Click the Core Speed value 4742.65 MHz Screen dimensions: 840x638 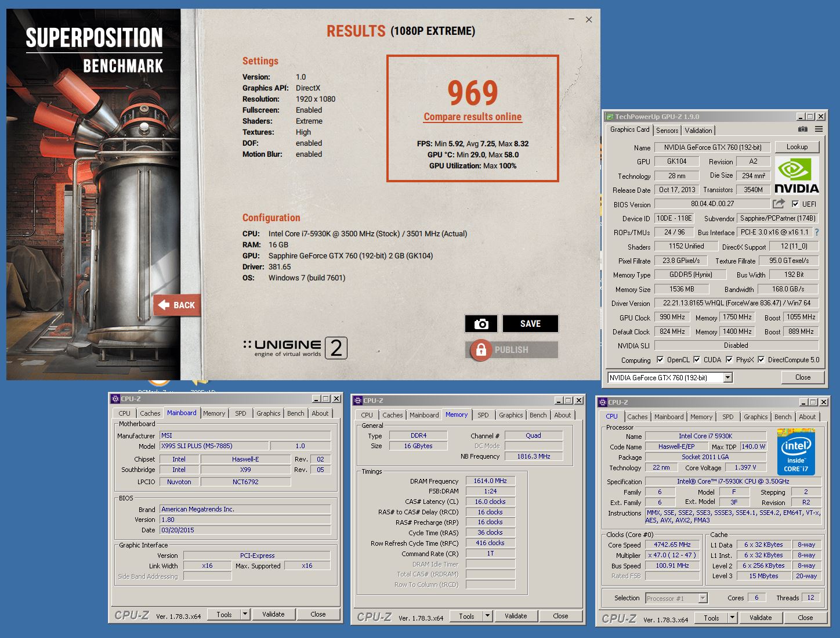(672, 545)
